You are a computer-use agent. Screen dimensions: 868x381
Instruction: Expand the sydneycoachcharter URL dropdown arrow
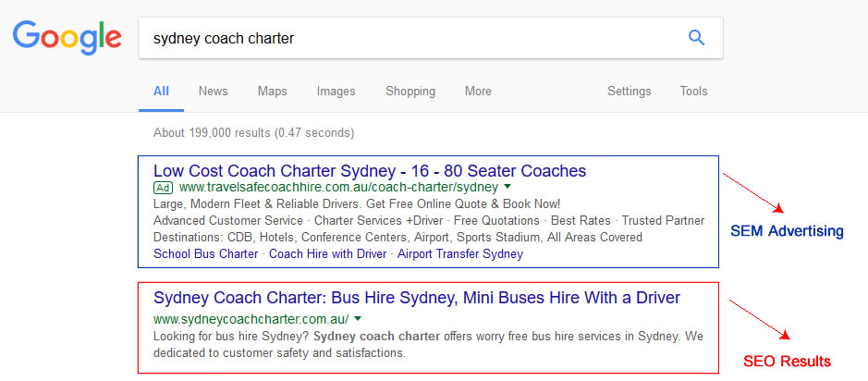358,318
